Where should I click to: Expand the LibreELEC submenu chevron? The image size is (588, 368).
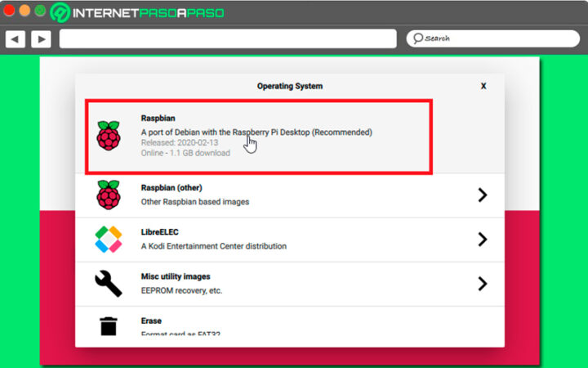482,239
